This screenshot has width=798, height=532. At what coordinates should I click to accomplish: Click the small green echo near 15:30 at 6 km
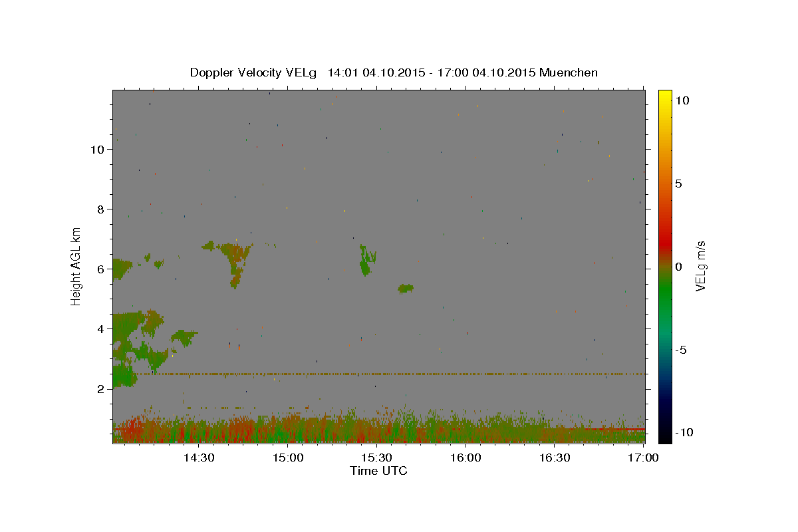click(x=366, y=259)
